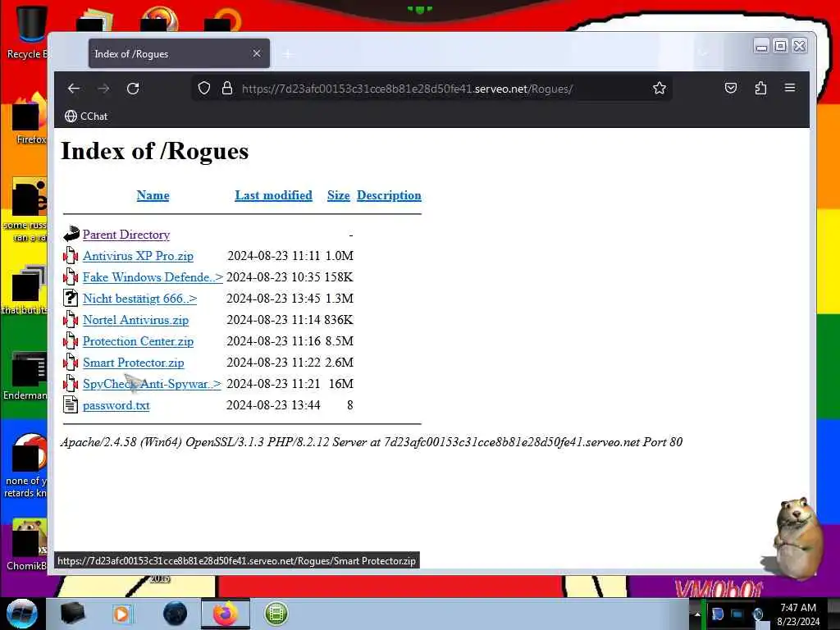Click the zip icon beside Smart Protector.zip
The image size is (840, 630).
click(71, 362)
